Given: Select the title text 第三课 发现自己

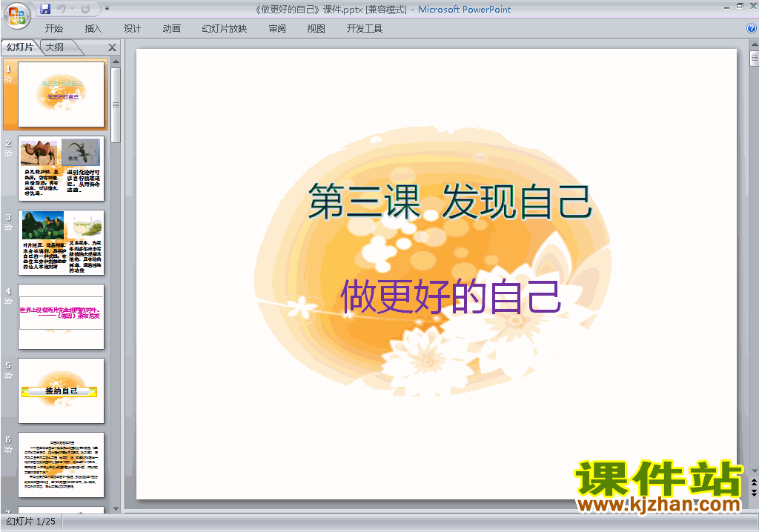Looking at the screenshot, I should pos(450,202).
